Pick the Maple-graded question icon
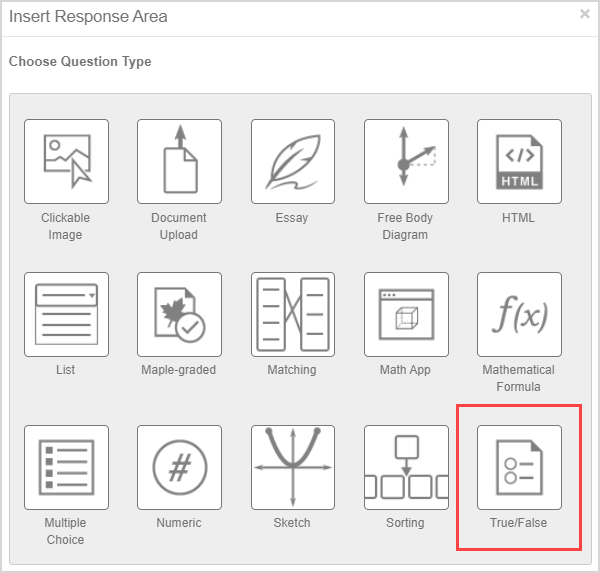The width and height of the screenshot is (600, 573). tap(179, 315)
